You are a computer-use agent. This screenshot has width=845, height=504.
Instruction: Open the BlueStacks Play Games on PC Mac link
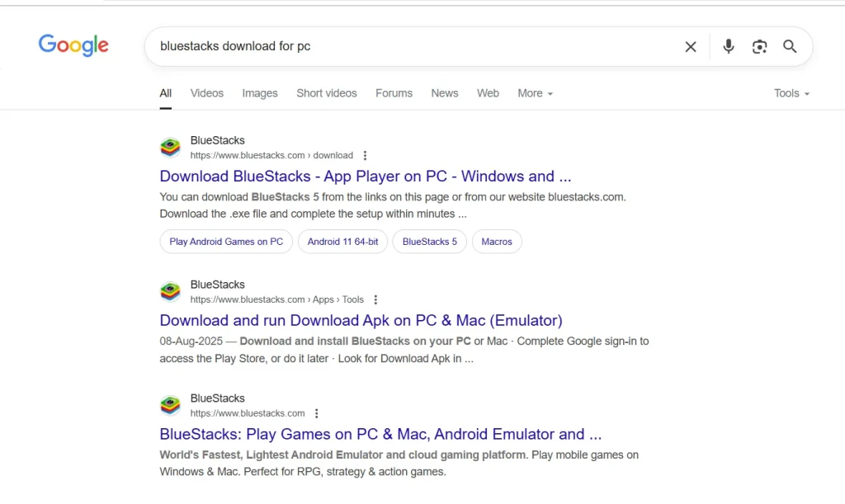[x=380, y=434]
